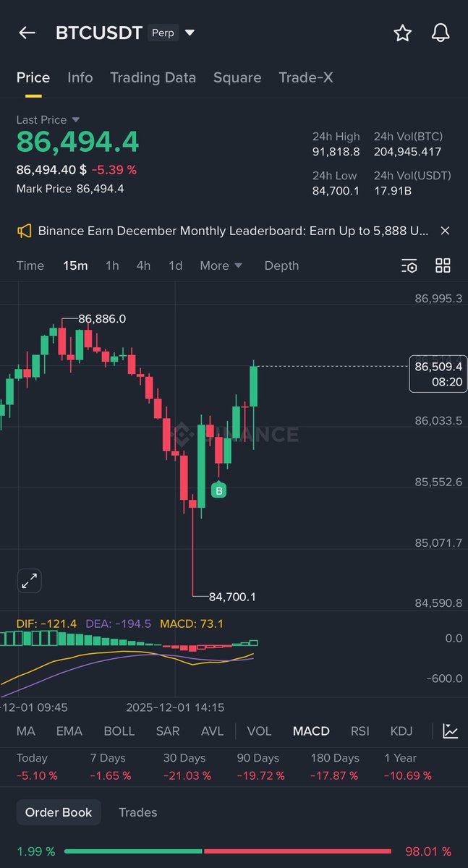
Task: Toggle the VOL sub-indicator
Action: click(259, 731)
